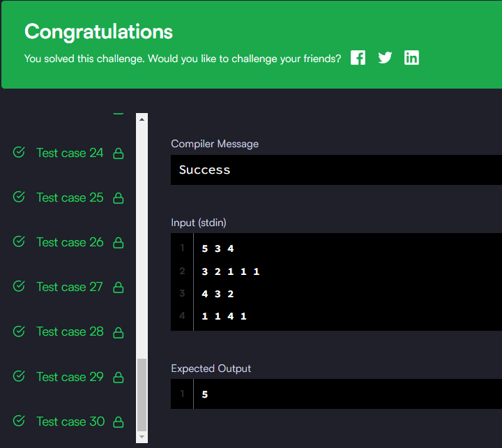Click the checkmark icon for Test case 25

pyautogui.click(x=19, y=197)
